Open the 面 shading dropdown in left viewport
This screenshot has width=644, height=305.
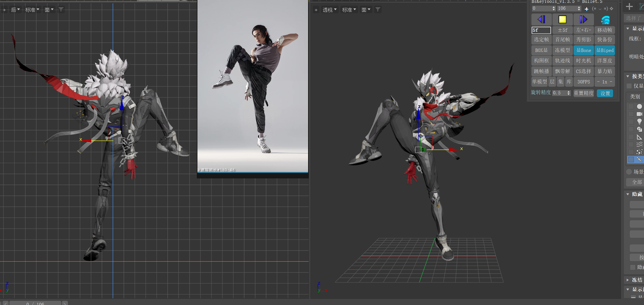49,10
